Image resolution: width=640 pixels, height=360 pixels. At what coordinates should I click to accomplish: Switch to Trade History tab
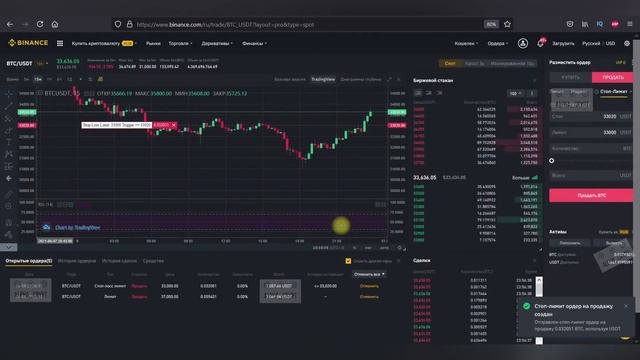119,261
